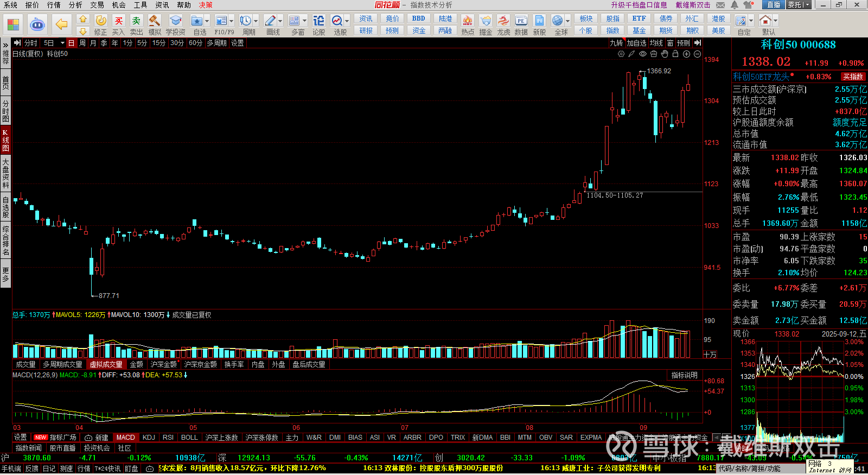Open the 掘金 mining cart icon
The image size is (868, 475).
click(x=486, y=26)
